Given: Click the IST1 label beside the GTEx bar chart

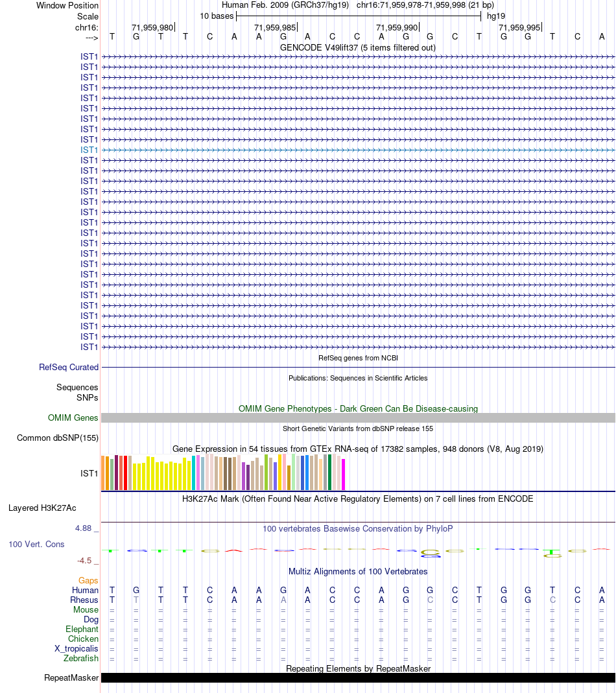Looking at the screenshot, I should [x=89, y=473].
